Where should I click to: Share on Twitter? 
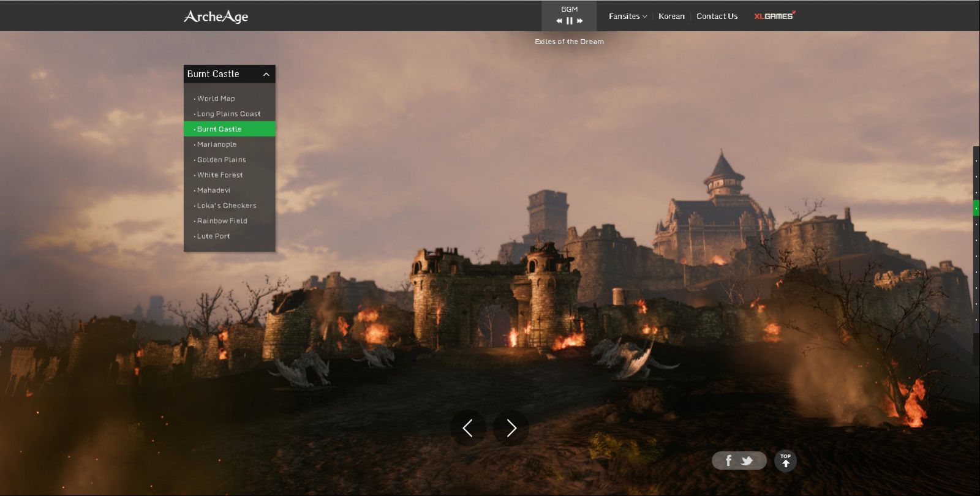pyautogui.click(x=747, y=460)
